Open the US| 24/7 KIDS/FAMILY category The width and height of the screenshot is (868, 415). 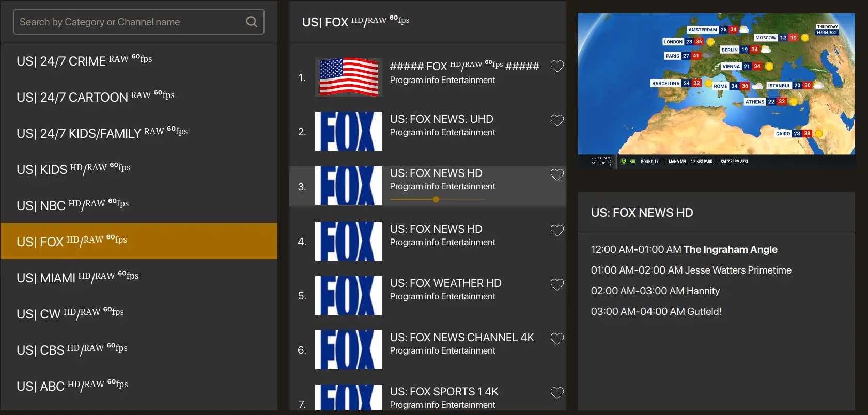[139, 133]
